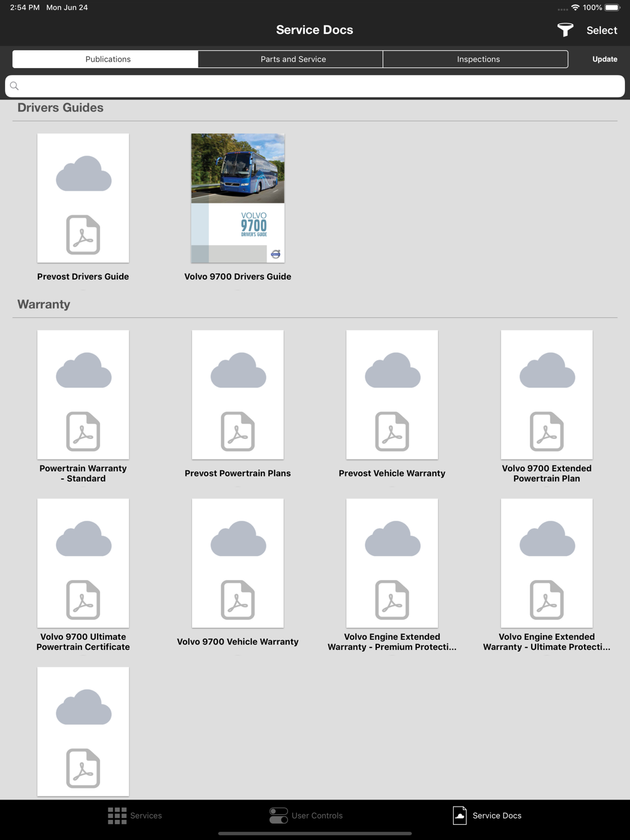
Task: Tap PDF icon on Premium Protection warranty
Action: pyautogui.click(x=392, y=600)
